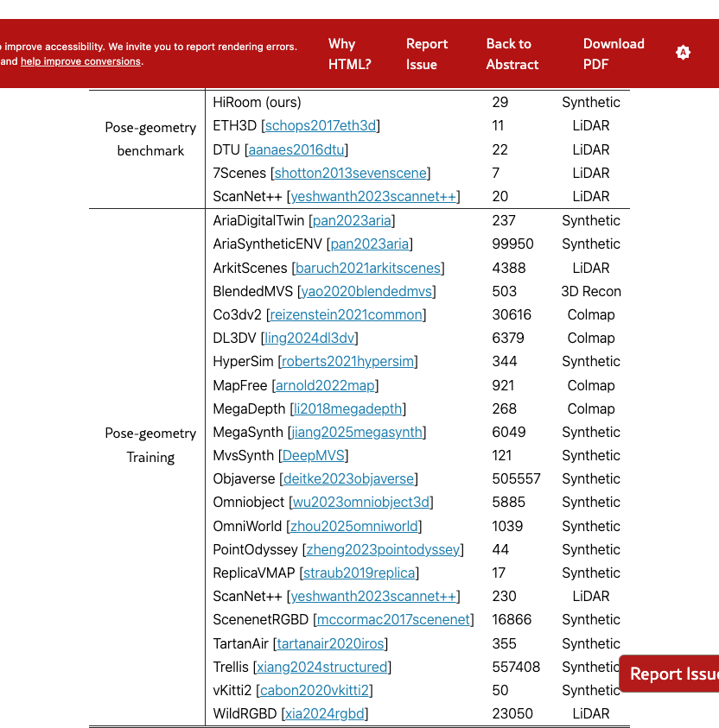The image size is (719, 728).
Task: Follow the tartanair2020iros reference link
Action: tap(330, 644)
